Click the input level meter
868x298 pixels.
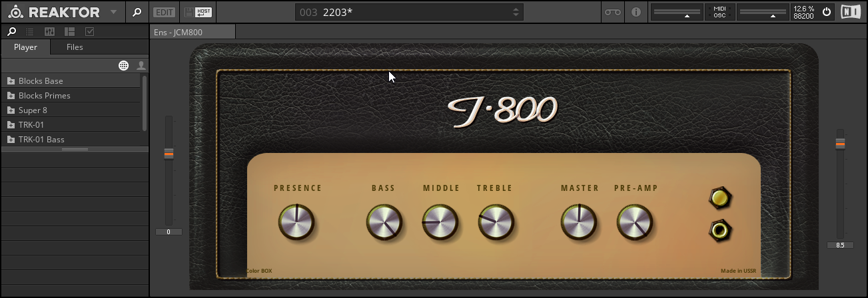pyautogui.click(x=677, y=12)
